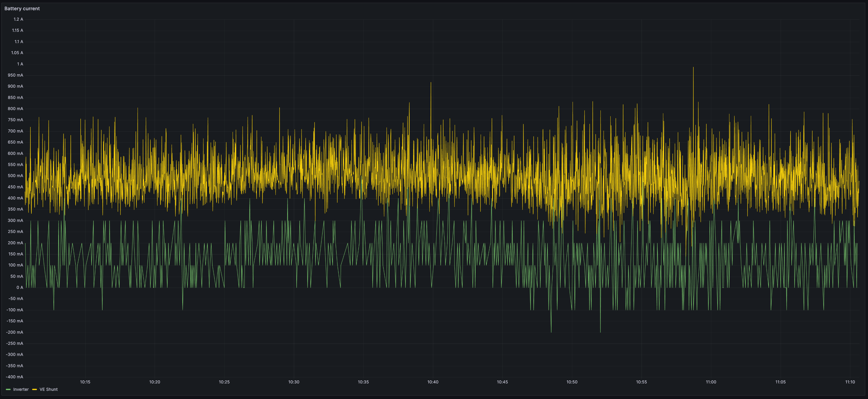Click the 10:45 time axis label

coord(502,382)
